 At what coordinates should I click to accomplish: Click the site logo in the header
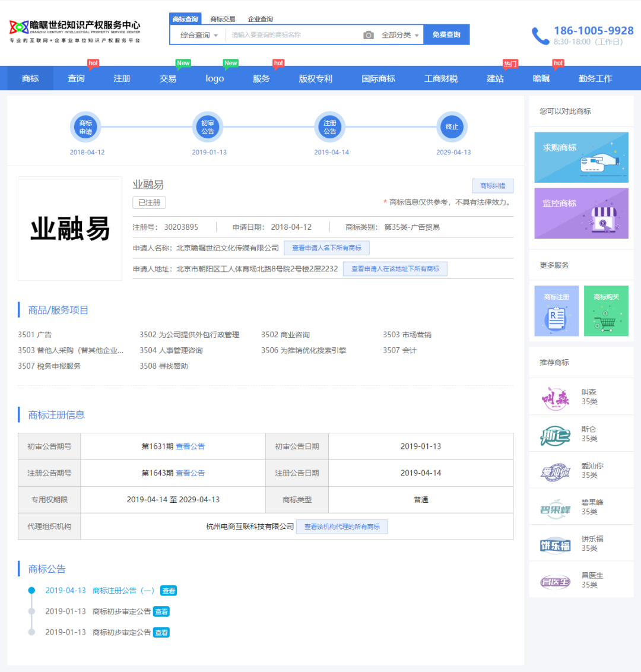pyautogui.click(x=75, y=30)
